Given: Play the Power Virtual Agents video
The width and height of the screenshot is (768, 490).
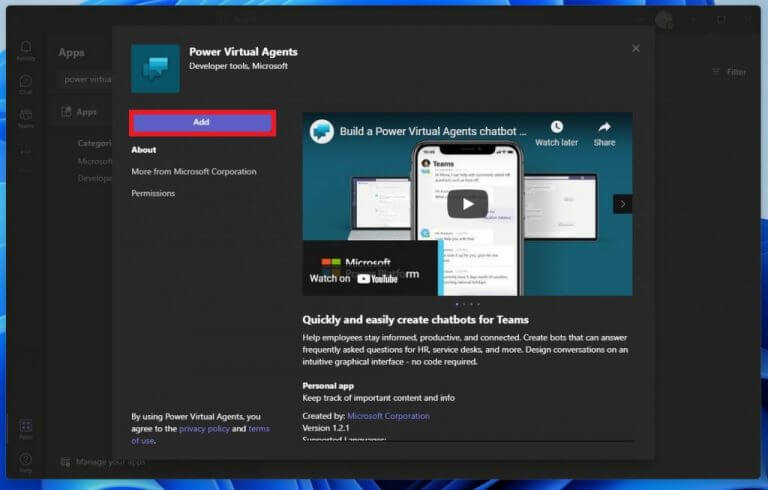Looking at the screenshot, I should (x=467, y=204).
